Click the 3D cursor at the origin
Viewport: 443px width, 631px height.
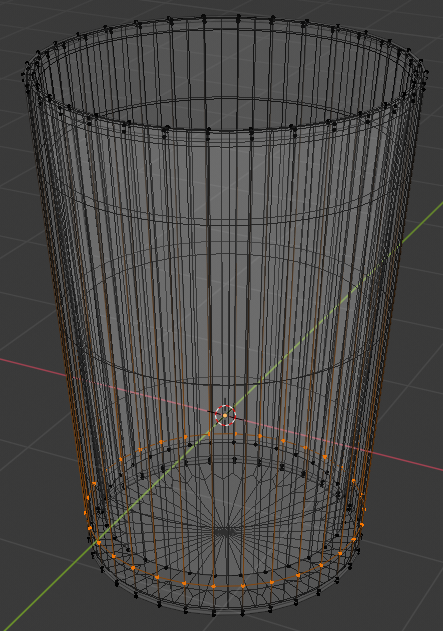pos(225,415)
